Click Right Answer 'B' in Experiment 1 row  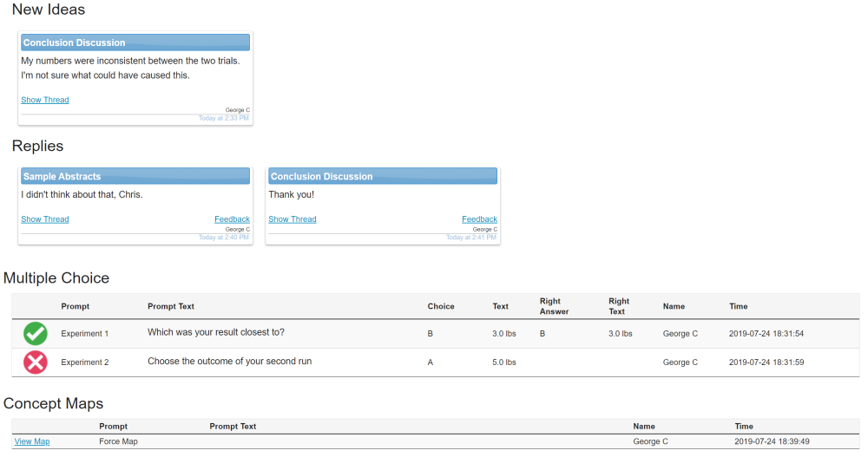coord(542,334)
